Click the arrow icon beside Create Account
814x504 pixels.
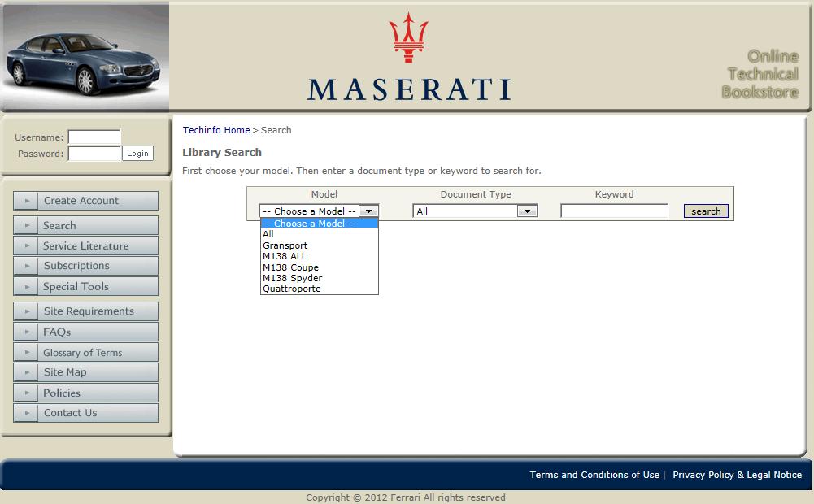click(x=27, y=200)
